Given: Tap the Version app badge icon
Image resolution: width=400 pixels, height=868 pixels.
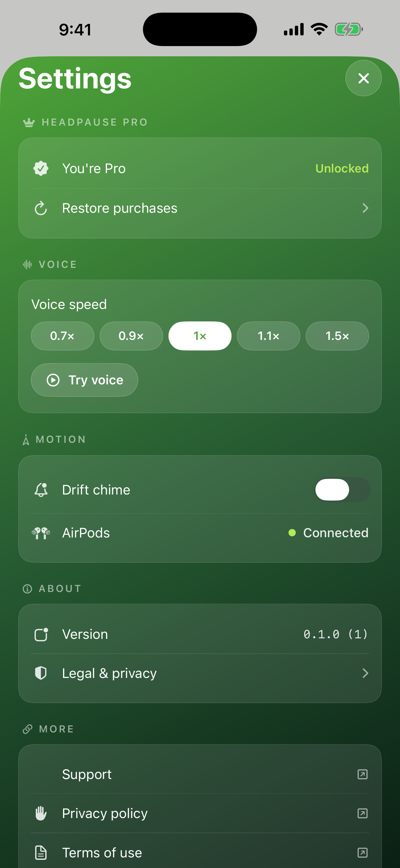Looking at the screenshot, I should [41, 634].
